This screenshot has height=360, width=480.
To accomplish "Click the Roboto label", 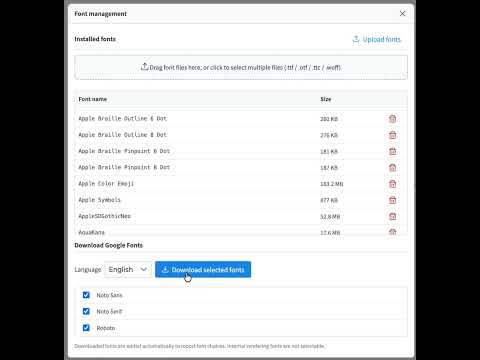I will pyautogui.click(x=106, y=328).
